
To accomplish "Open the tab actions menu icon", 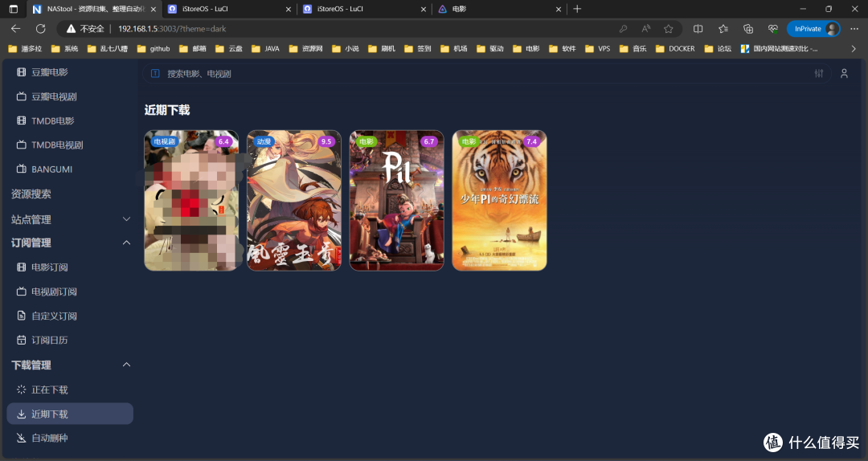I will click(x=14, y=9).
